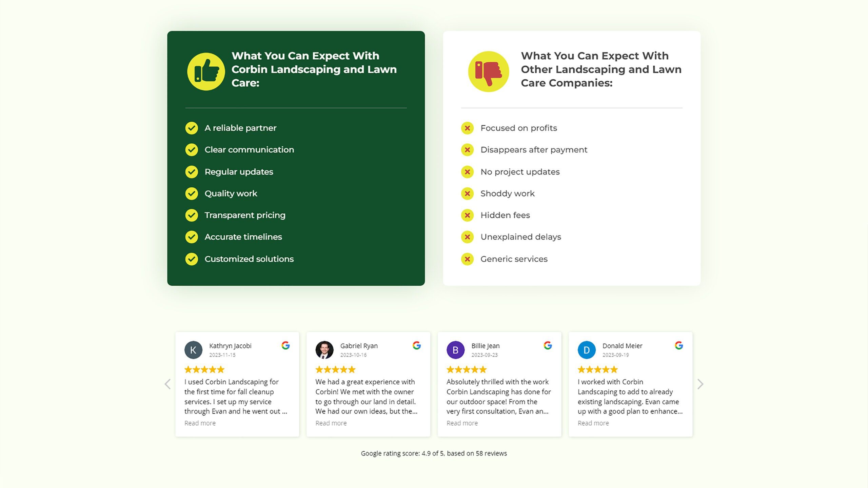Image resolution: width=868 pixels, height=488 pixels.
Task: Click the Google rating score summary text
Action: pyautogui.click(x=434, y=453)
